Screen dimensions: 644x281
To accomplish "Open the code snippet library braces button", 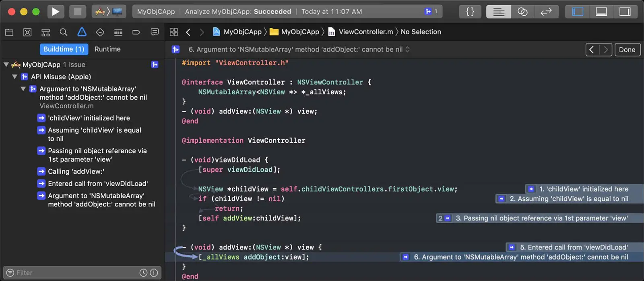I will (x=470, y=12).
